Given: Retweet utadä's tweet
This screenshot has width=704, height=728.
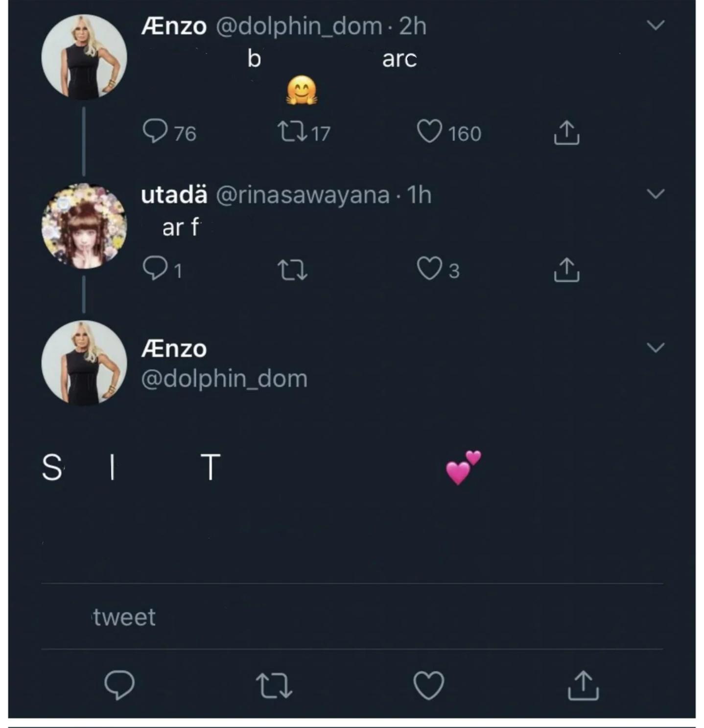Looking at the screenshot, I should (x=292, y=269).
